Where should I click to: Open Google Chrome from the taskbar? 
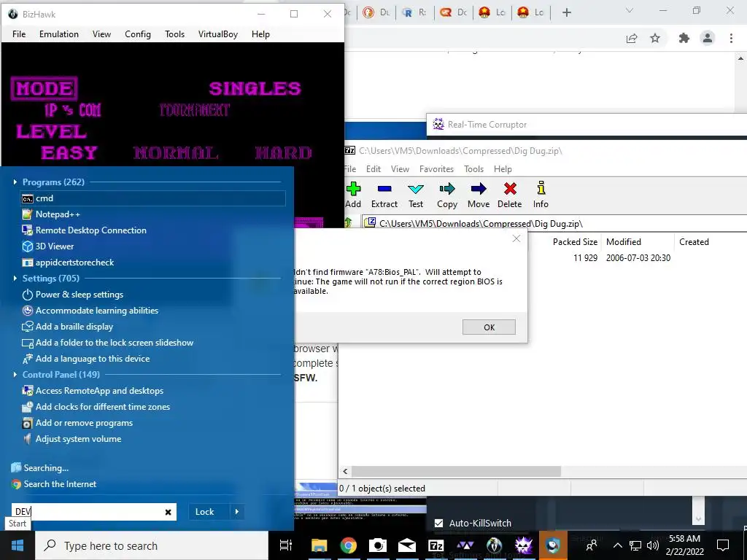tap(348, 545)
